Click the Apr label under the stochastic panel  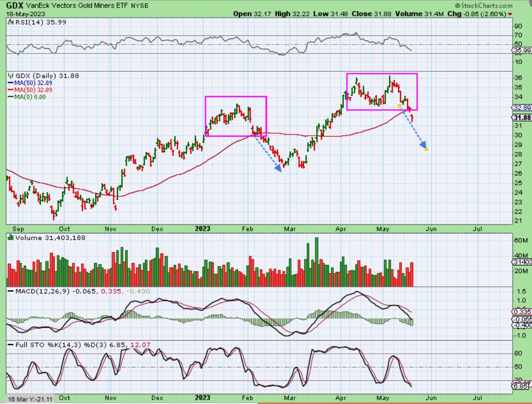tap(341, 398)
